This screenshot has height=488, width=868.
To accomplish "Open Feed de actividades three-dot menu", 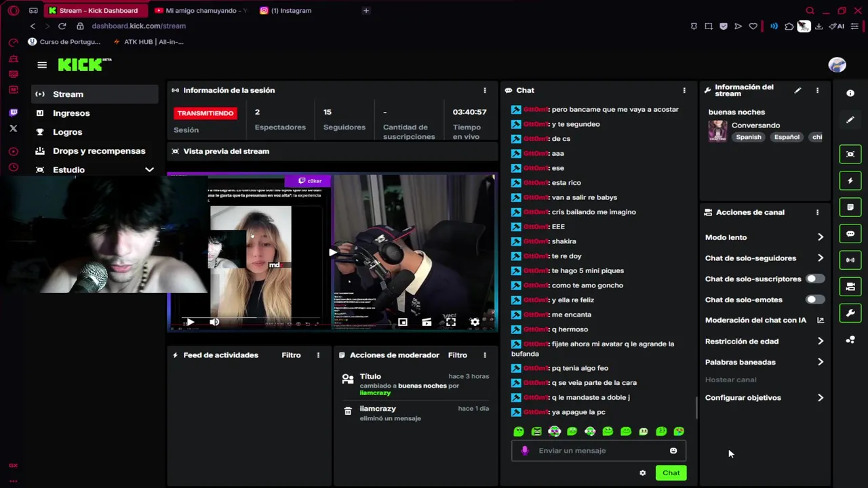I will coord(318,355).
